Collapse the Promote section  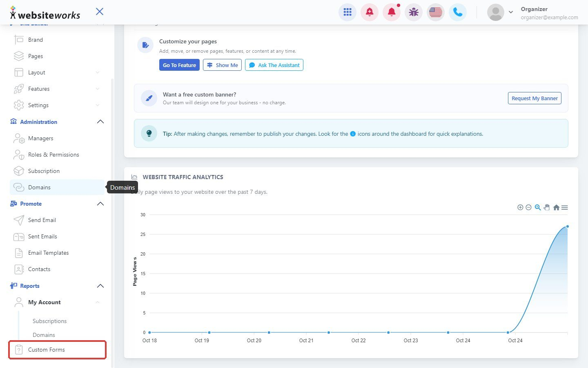(100, 204)
